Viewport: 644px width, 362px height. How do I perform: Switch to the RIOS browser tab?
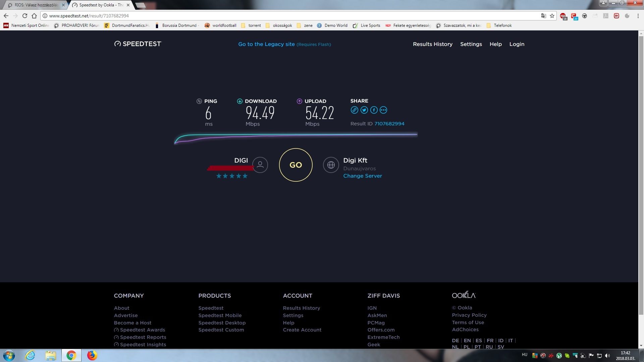pyautogui.click(x=36, y=5)
